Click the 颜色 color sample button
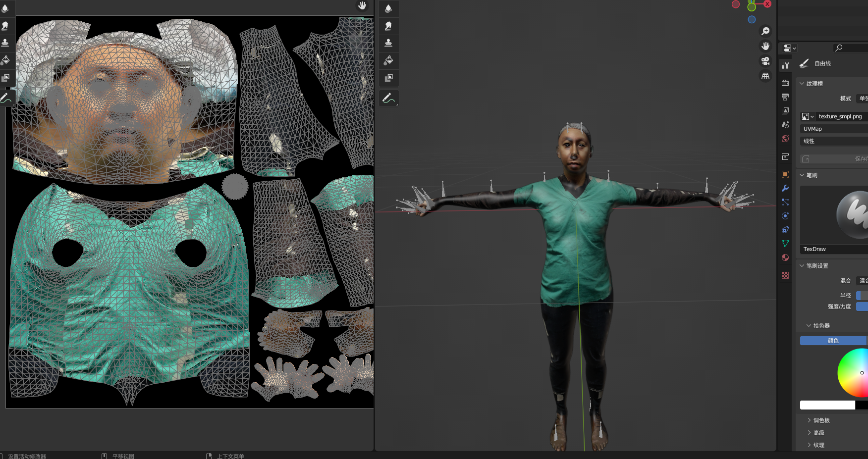The height and width of the screenshot is (459, 868). (833, 341)
